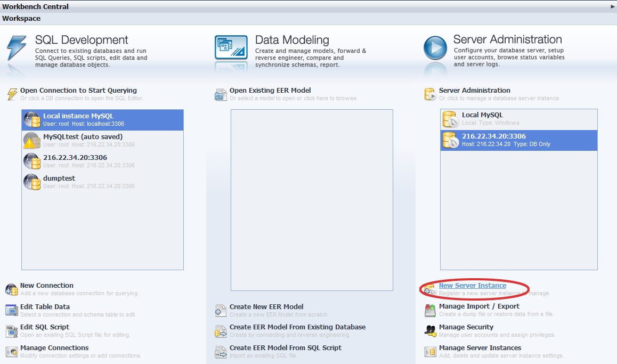The height and width of the screenshot is (364, 617).
Task: Open the Manage Server Instances link
Action: pyautogui.click(x=480, y=348)
